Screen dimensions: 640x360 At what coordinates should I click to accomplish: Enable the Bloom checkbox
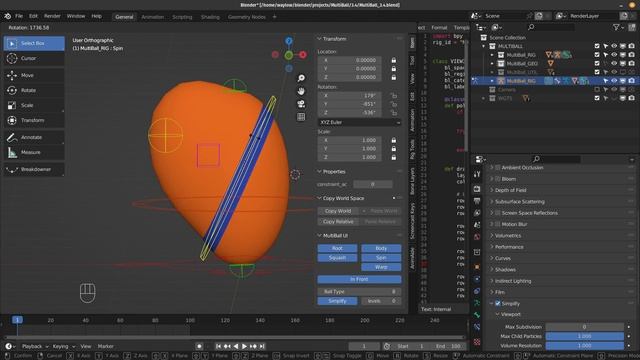coord(498,179)
